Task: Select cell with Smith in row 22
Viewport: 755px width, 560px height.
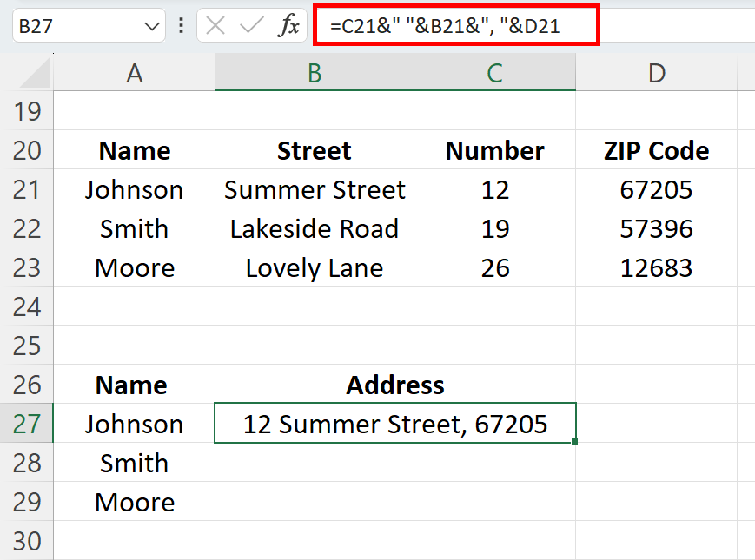Action: pos(135,228)
